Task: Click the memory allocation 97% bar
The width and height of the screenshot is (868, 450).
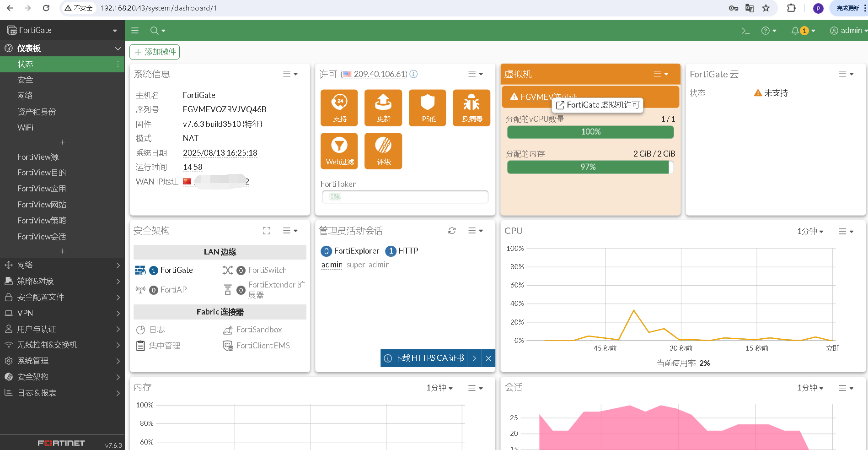Action: [x=590, y=167]
